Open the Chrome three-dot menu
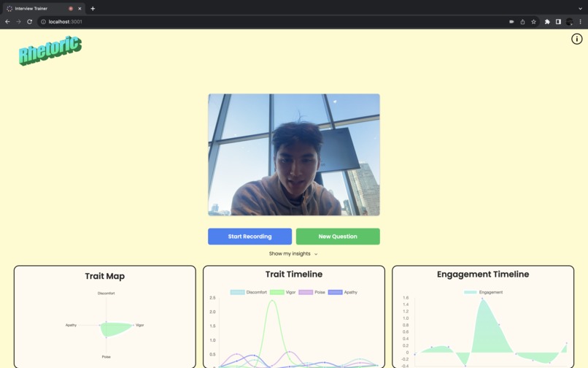This screenshot has width=588, height=368. click(x=580, y=22)
